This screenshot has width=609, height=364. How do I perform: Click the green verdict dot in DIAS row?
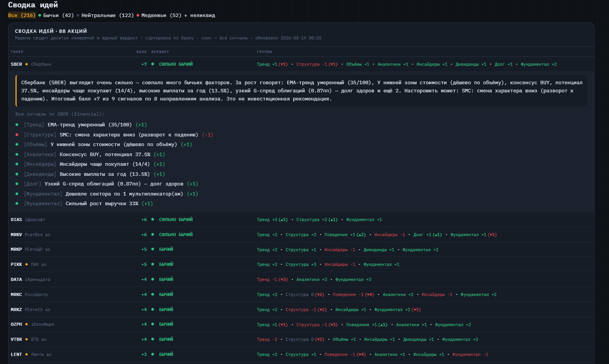[153, 219]
